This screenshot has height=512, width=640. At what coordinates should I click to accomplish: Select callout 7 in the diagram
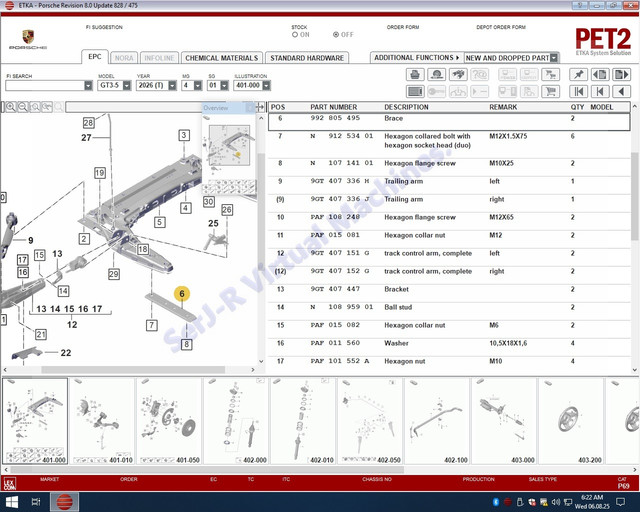point(151,325)
